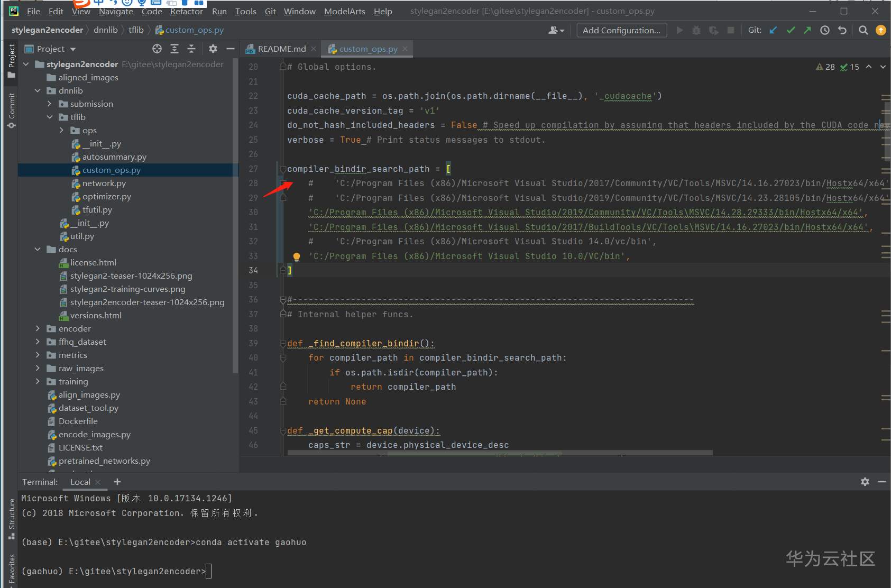
Task: Click the rollback undo icon in toolbar
Action: tap(842, 30)
